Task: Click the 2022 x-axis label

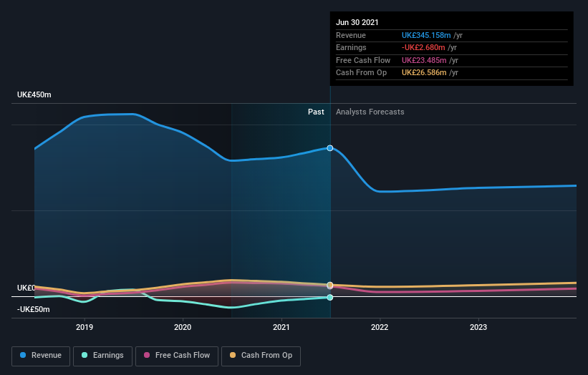Action: 380,327
